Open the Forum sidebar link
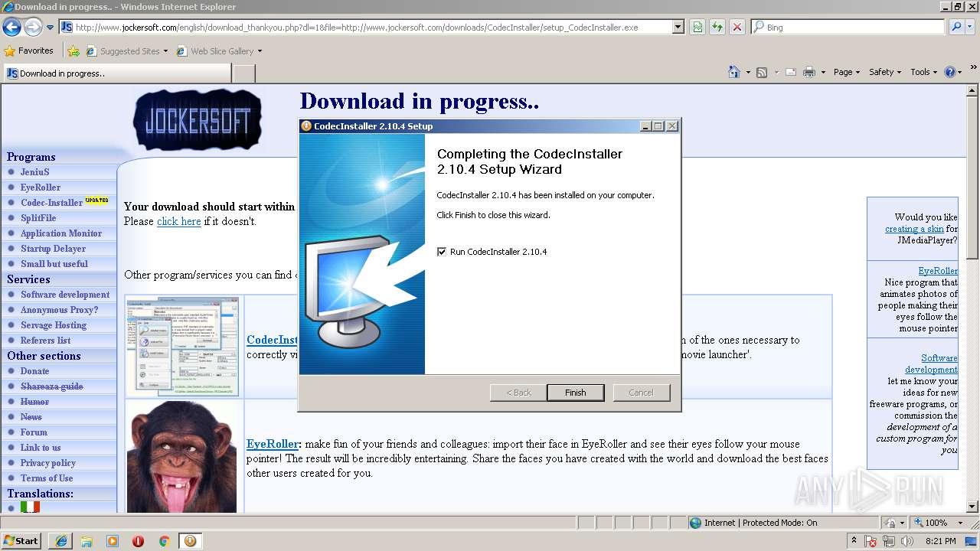The height and width of the screenshot is (551, 980). pos(34,432)
